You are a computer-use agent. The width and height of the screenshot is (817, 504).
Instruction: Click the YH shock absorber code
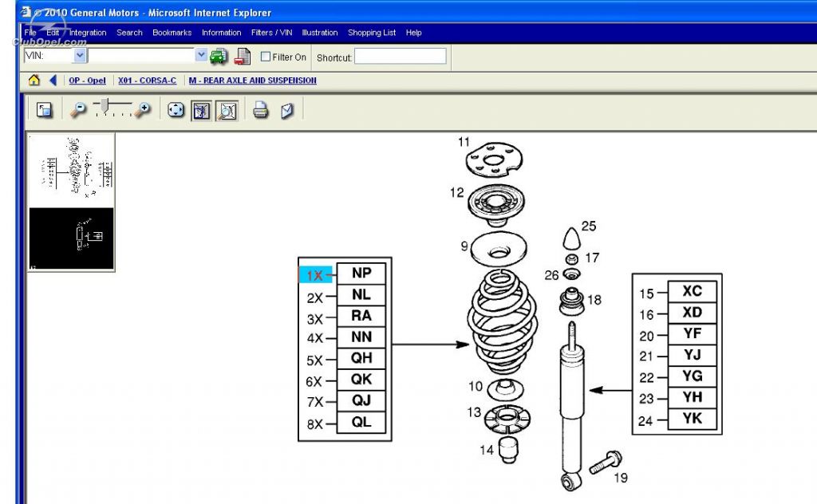point(692,397)
